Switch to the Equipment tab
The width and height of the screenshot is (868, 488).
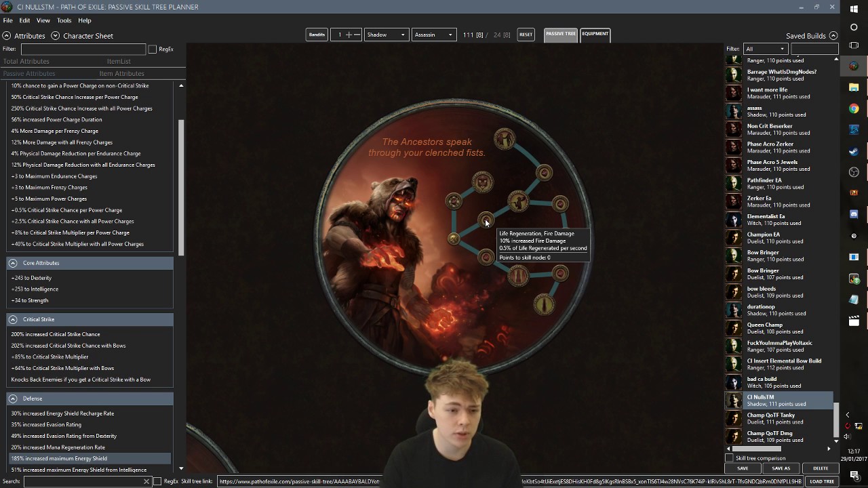coord(595,34)
